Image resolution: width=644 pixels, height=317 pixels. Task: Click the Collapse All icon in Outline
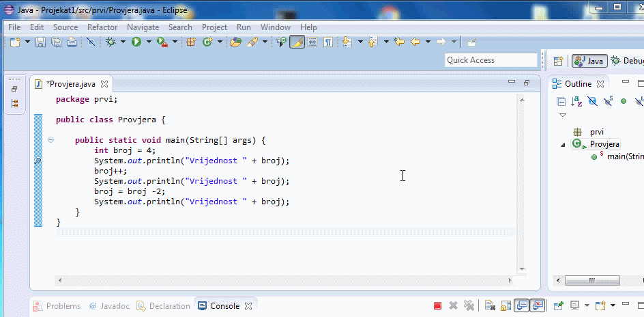coord(561,102)
